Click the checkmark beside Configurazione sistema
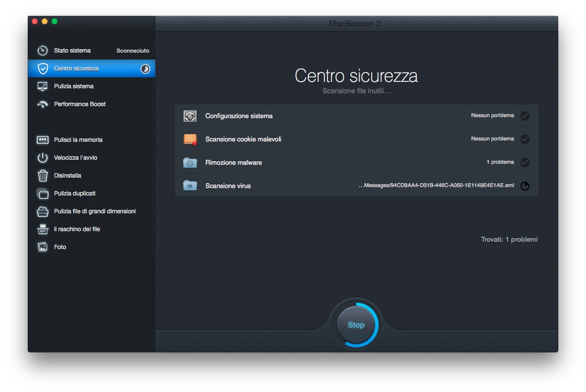 (x=524, y=116)
